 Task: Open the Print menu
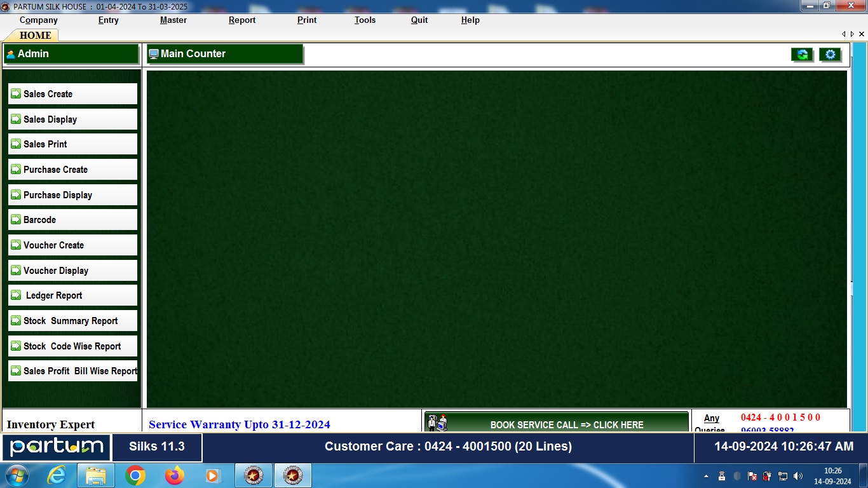pos(307,20)
